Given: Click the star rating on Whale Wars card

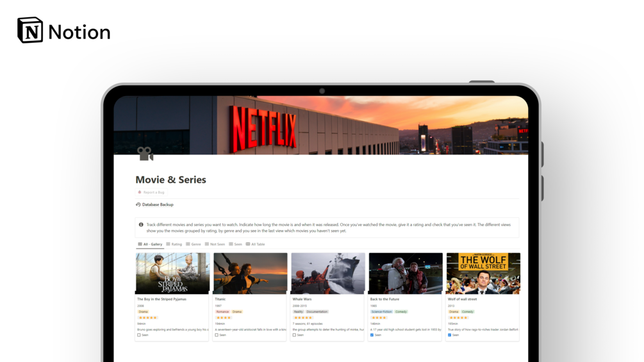Looking at the screenshot, I should click(x=303, y=318).
